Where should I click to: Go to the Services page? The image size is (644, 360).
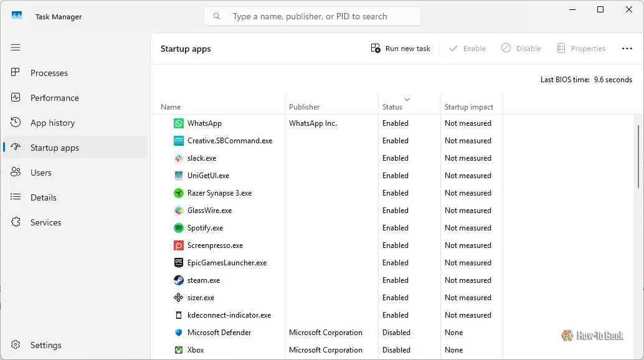(x=45, y=222)
